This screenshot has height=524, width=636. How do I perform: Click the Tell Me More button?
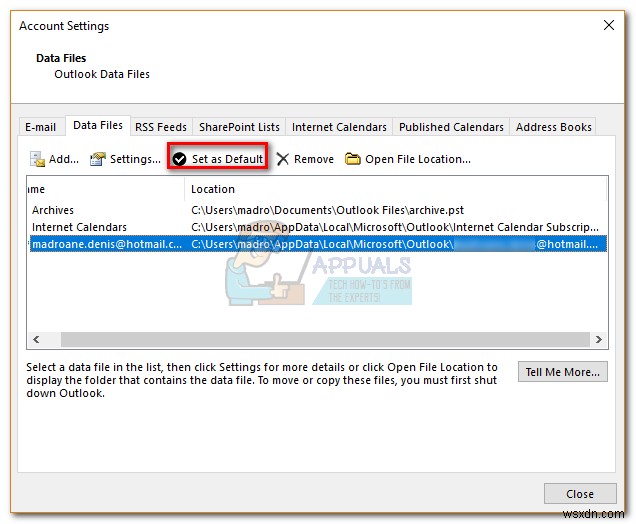tap(563, 372)
